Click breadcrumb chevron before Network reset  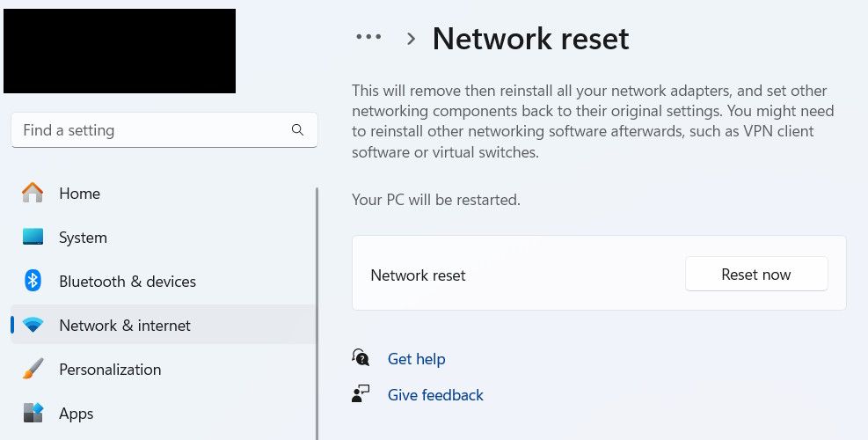pyautogui.click(x=411, y=39)
